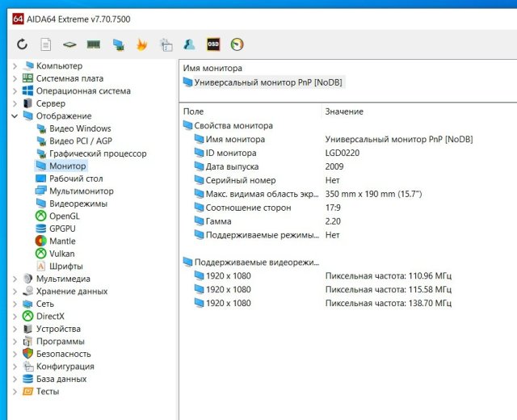The height and width of the screenshot is (420, 517).
Task: Click the AIDA64 app icon in title bar
Action: 18,19
